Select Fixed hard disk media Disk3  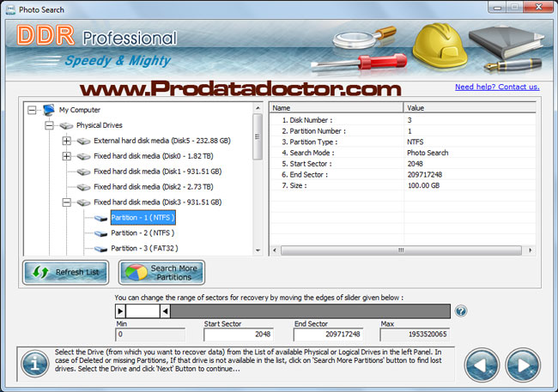[x=158, y=202]
